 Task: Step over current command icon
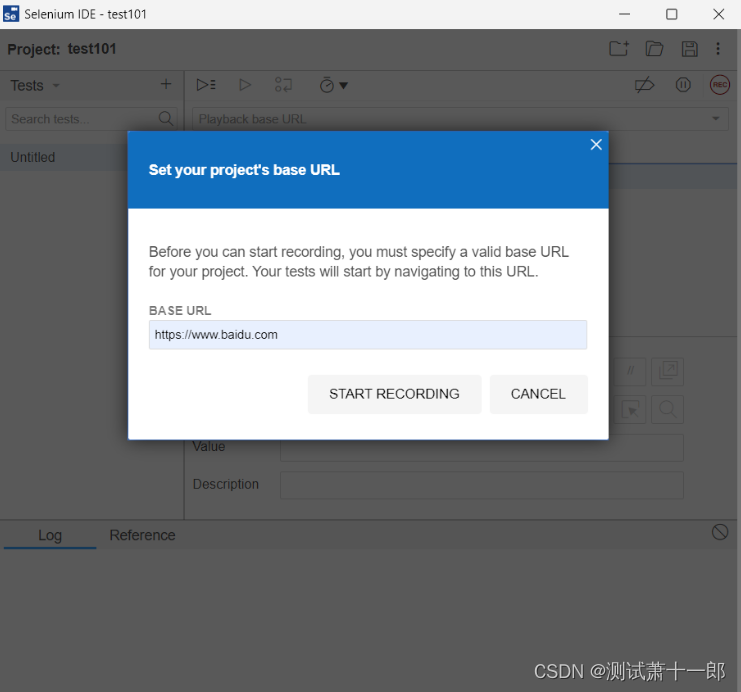(x=284, y=85)
